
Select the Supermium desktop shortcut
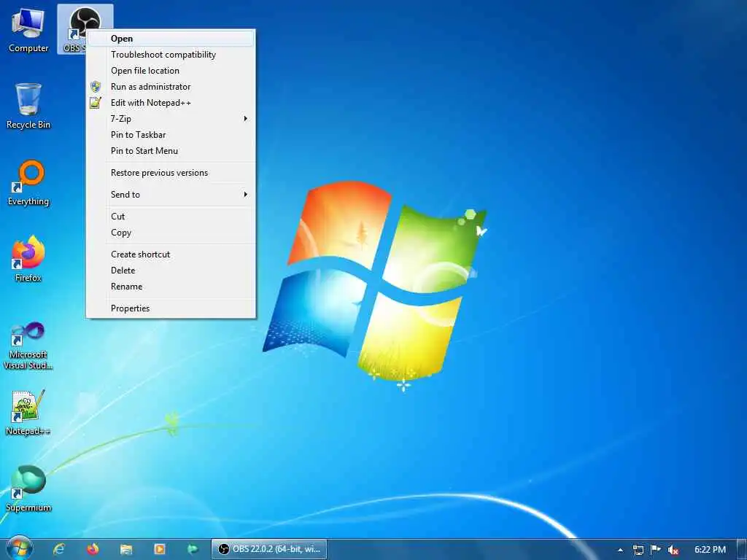tap(28, 489)
